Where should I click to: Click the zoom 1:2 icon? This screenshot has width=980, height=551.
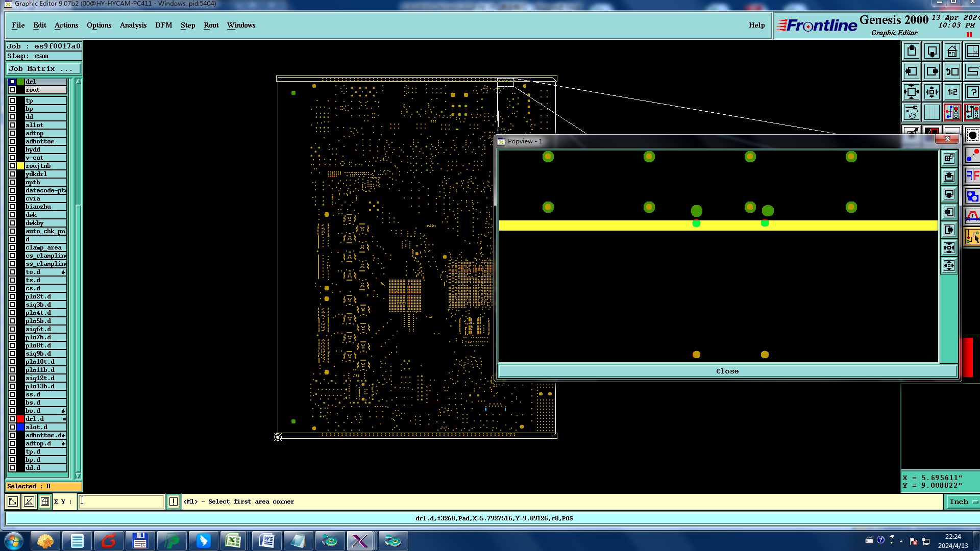coord(952,92)
